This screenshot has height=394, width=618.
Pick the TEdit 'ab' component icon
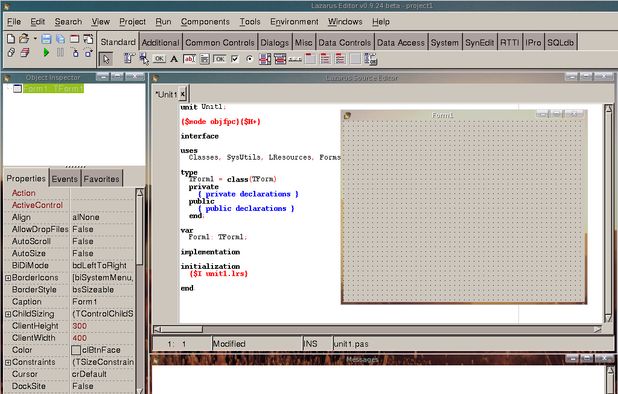pos(189,59)
